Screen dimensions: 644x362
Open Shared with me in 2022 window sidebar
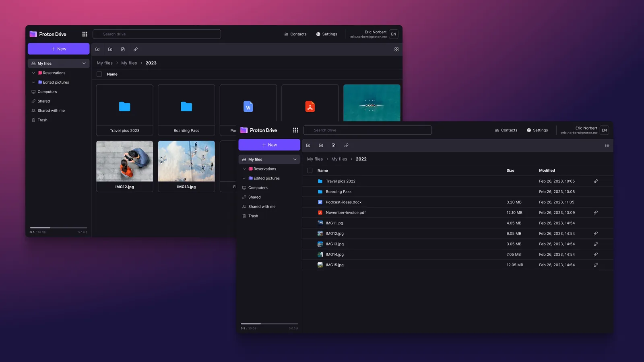point(259,207)
